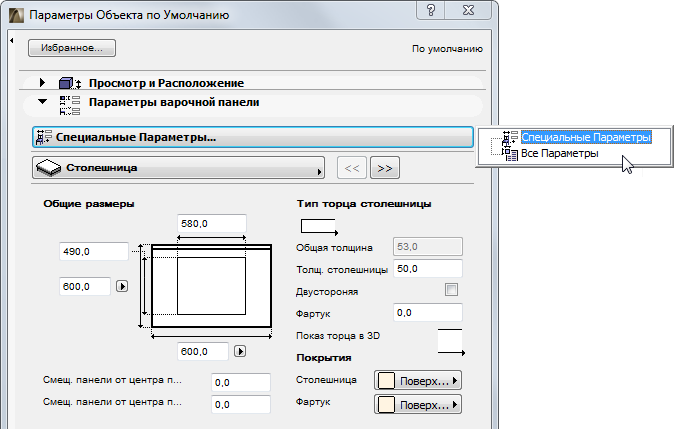Open Фартук surface material selector
674x429 pixels.
click(x=418, y=404)
